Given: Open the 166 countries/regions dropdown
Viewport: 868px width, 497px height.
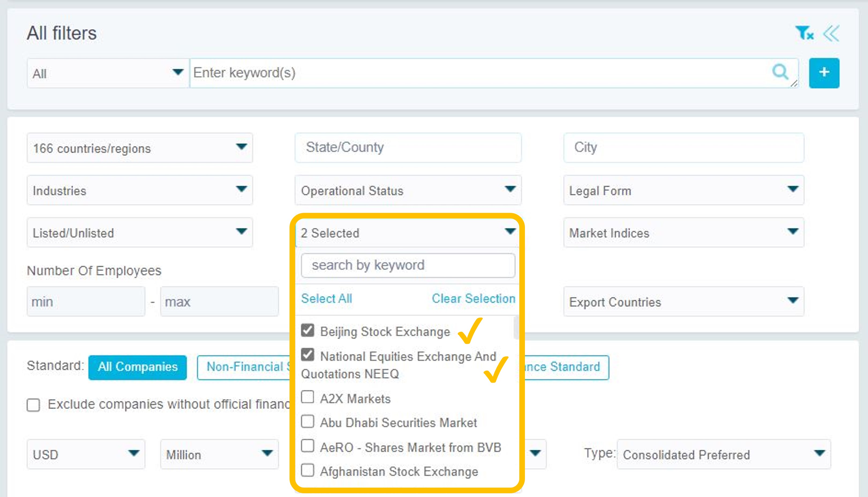Looking at the screenshot, I should pos(140,148).
